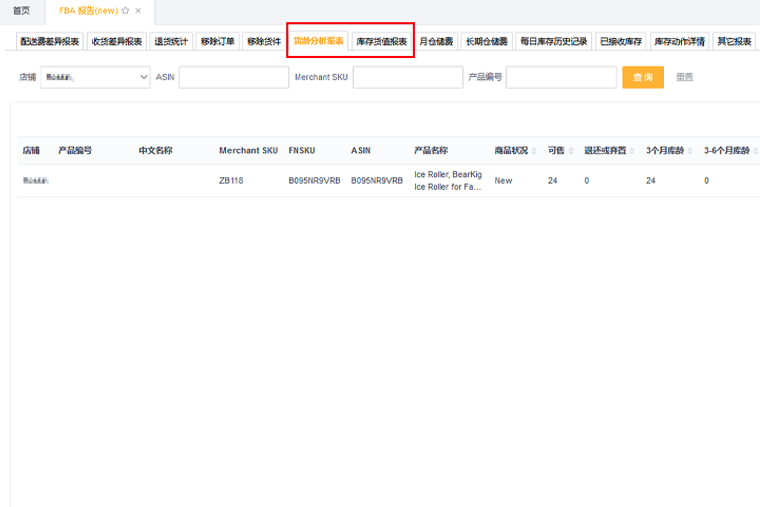Go to 移除订单 tab

[x=217, y=42]
